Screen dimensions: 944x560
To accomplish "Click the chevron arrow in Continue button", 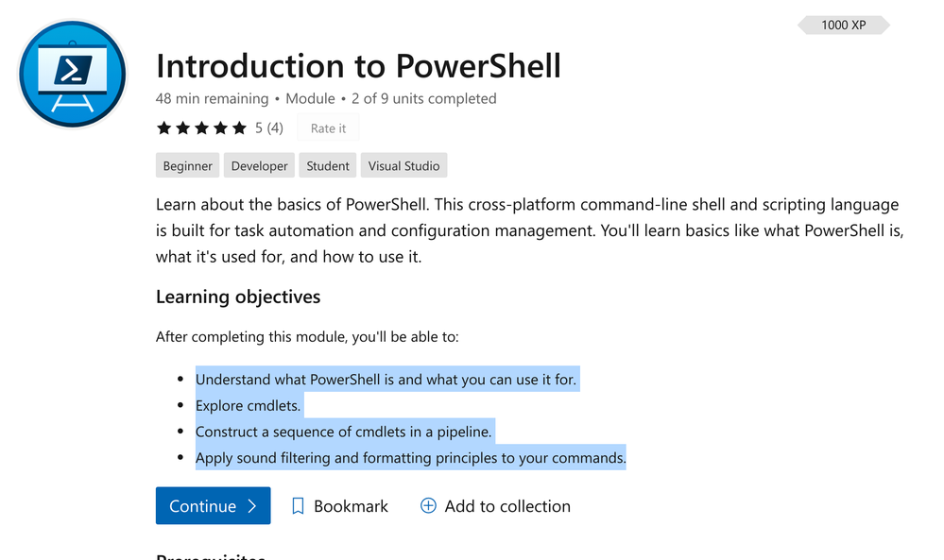I will pyautogui.click(x=252, y=506).
